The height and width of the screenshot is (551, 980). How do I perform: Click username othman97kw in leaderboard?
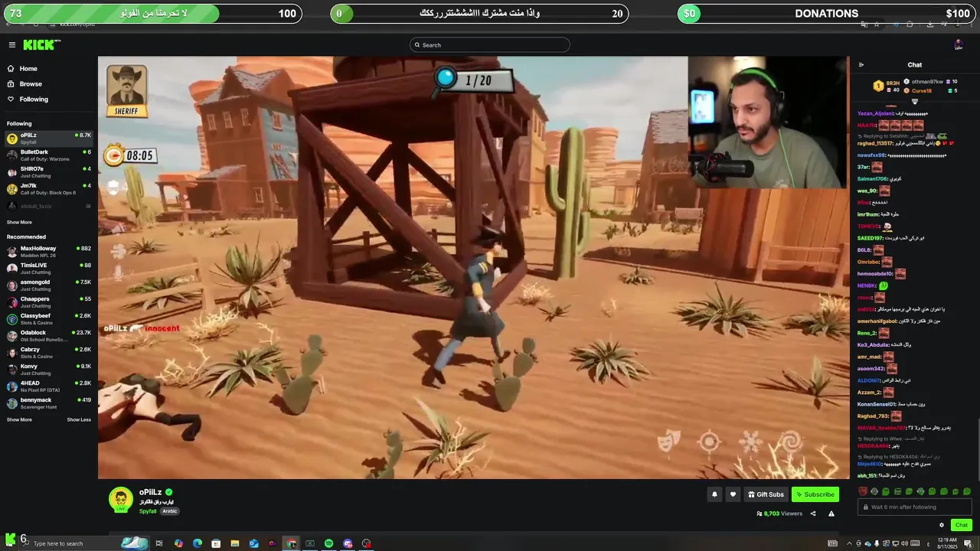point(927,81)
